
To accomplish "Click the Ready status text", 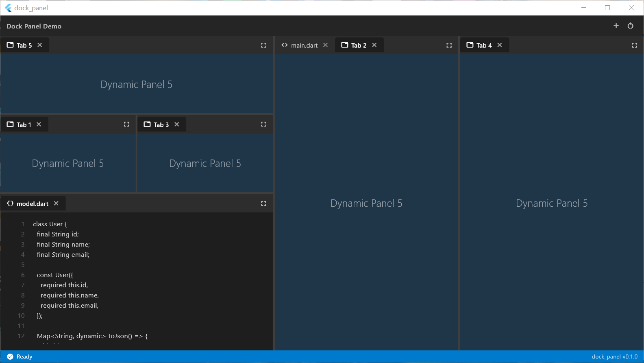I will tap(24, 356).
